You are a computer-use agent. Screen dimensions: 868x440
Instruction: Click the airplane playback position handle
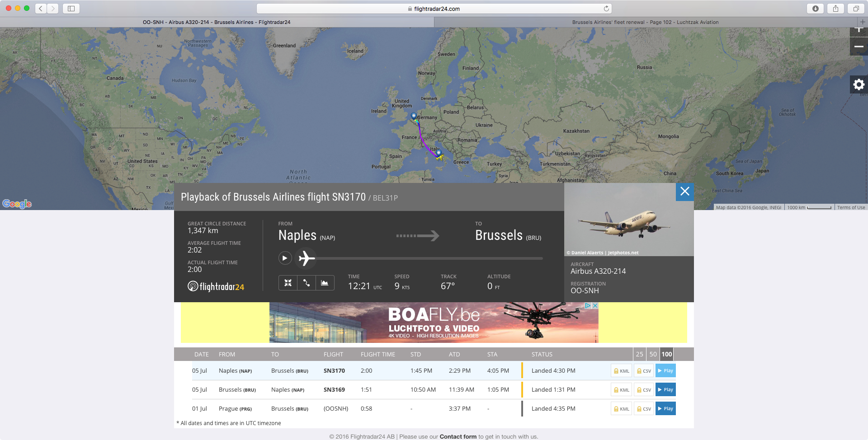click(307, 258)
